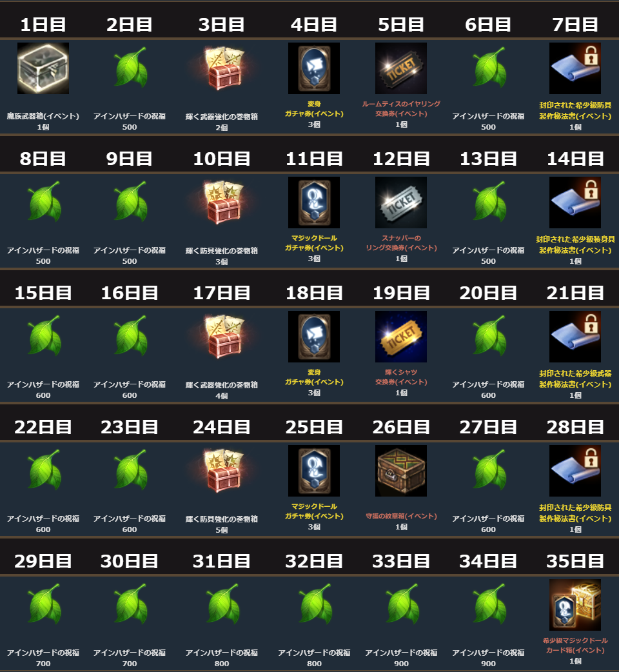
Task: Select the Day 2 green leaf blessing icon
Action: (130, 67)
